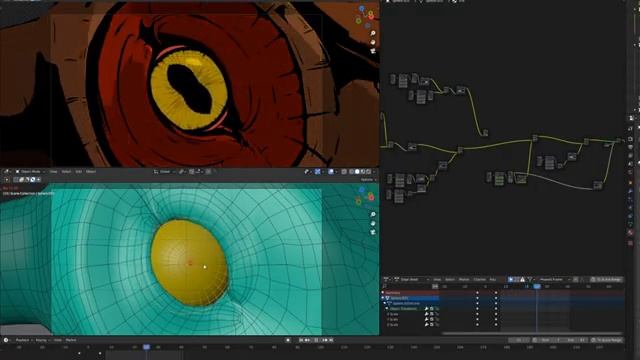Open the Add menu in the 3D viewport header
The image size is (640, 360).
click(x=79, y=171)
